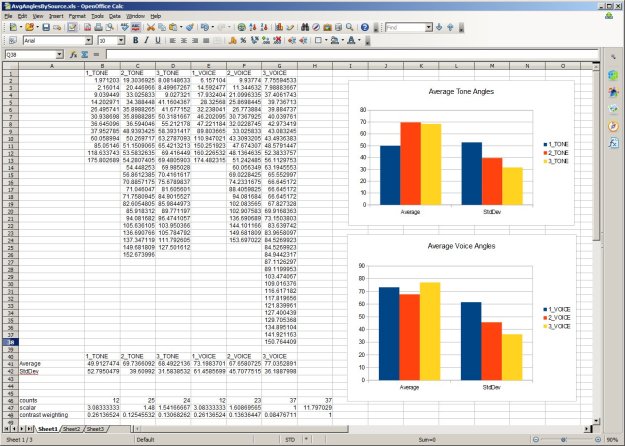Screen dimensions: 625x446
Task: Toggle Bold formatting
Action: (135, 41)
